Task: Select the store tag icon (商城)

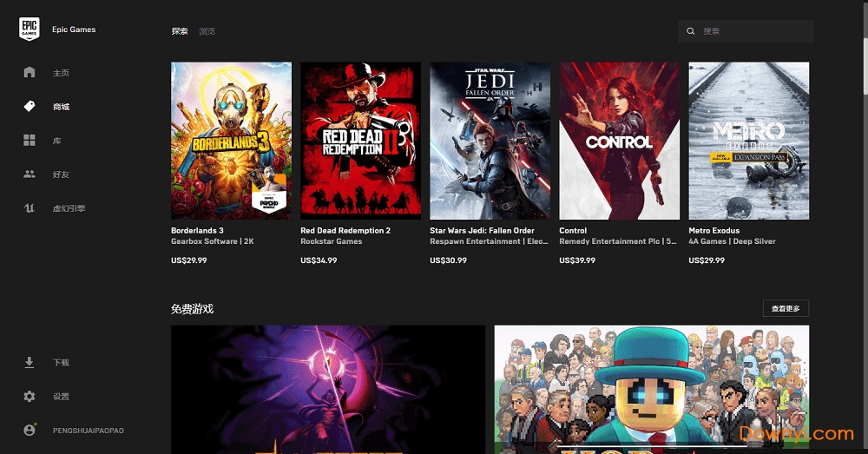Action: pyautogui.click(x=30, y=106)
